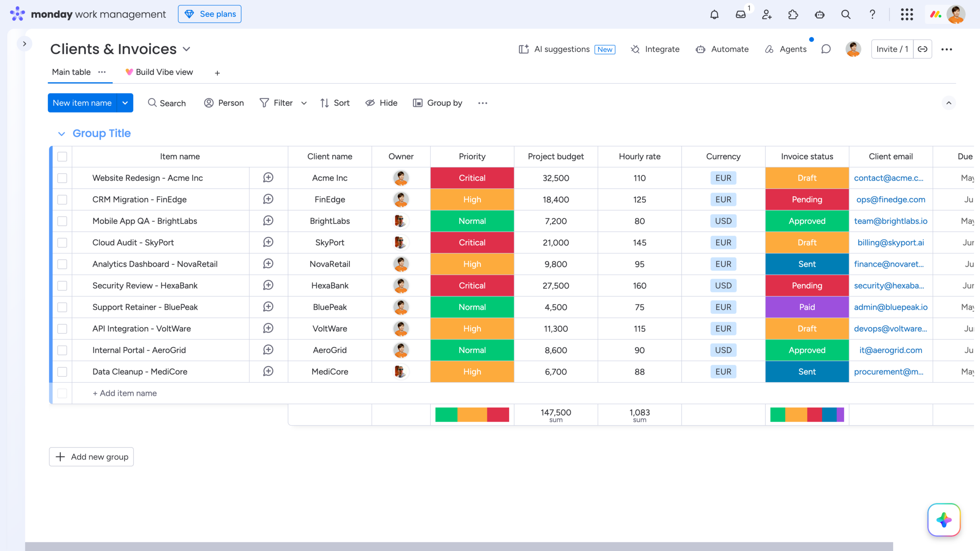Open the inbox tray icon

[741, 15]
